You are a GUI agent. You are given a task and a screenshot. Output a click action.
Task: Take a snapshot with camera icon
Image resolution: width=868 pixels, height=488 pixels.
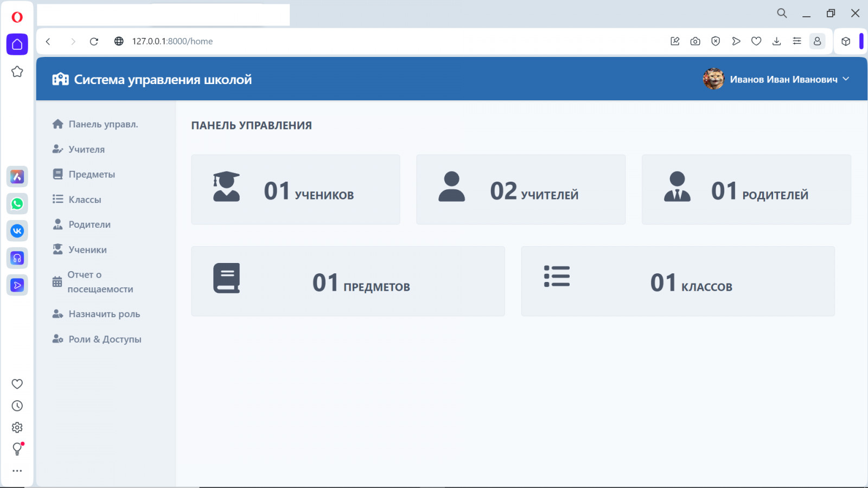[695, 41]
